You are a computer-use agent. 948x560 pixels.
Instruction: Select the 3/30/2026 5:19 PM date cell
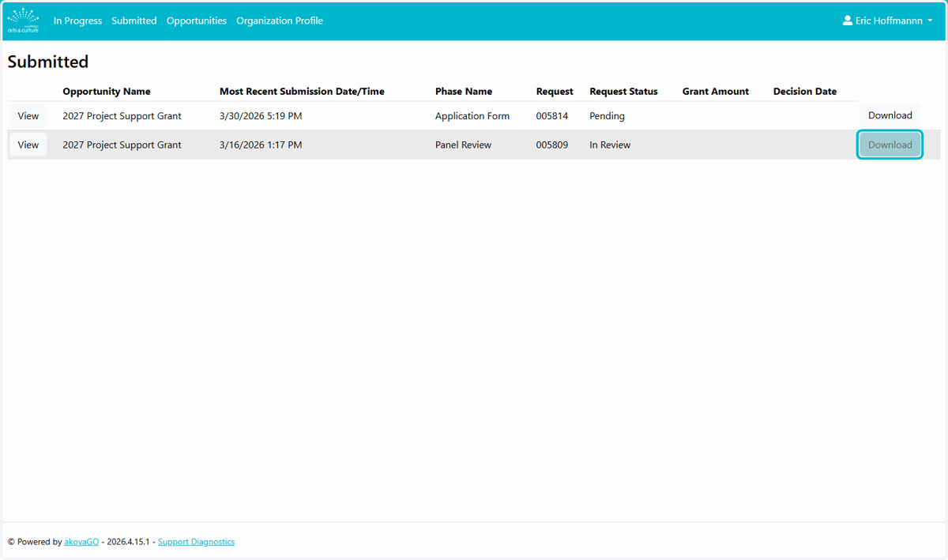click(x=261, y=116)
